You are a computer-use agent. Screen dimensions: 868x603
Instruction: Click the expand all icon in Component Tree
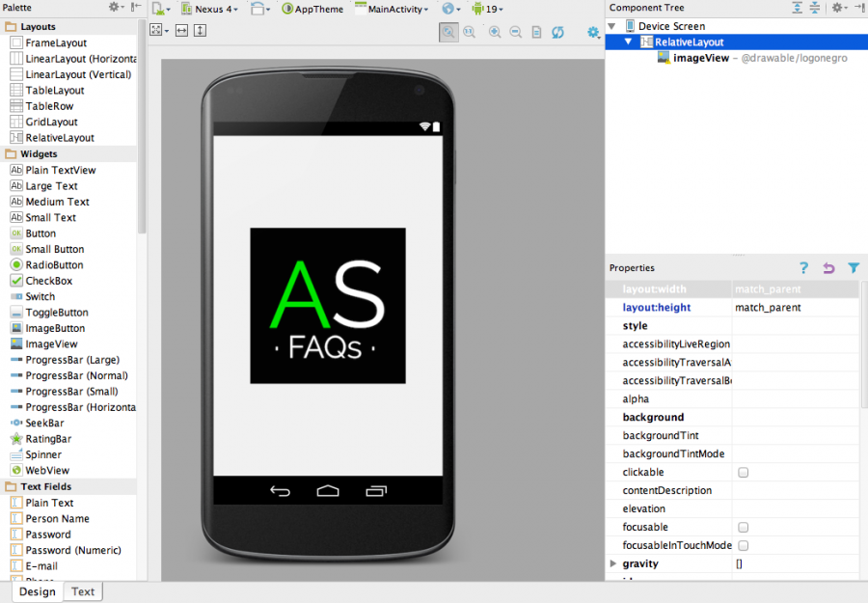pos(797,8)
